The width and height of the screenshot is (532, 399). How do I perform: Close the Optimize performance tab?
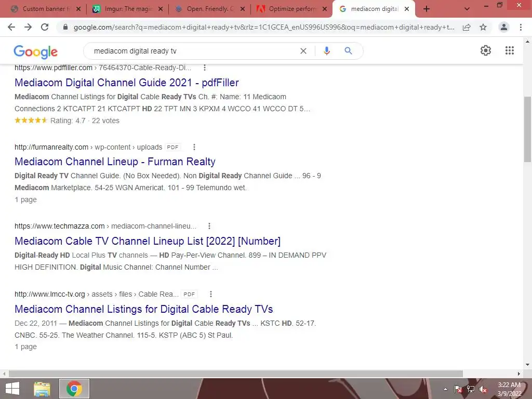325,9
